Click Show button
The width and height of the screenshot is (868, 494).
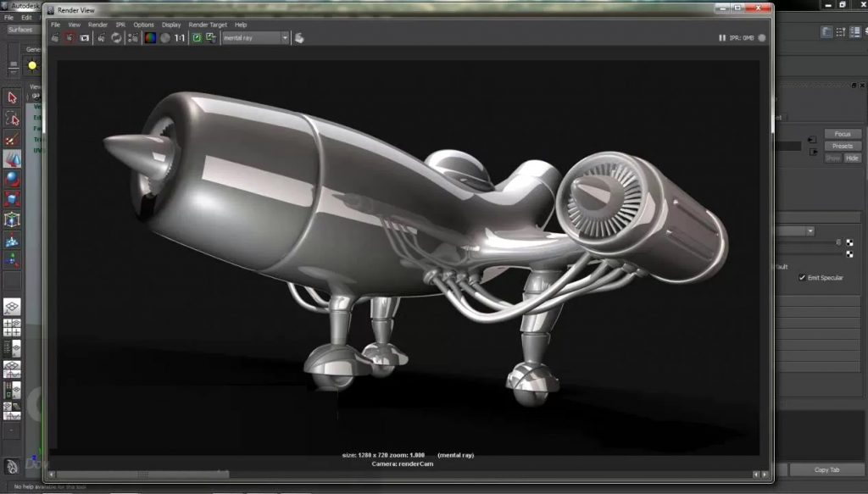point(833,158)
